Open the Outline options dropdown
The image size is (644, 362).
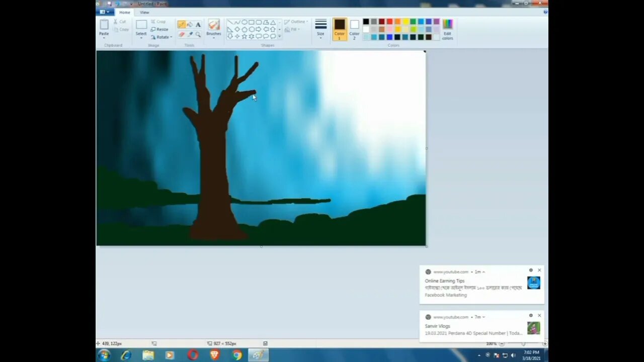point(297,22)
